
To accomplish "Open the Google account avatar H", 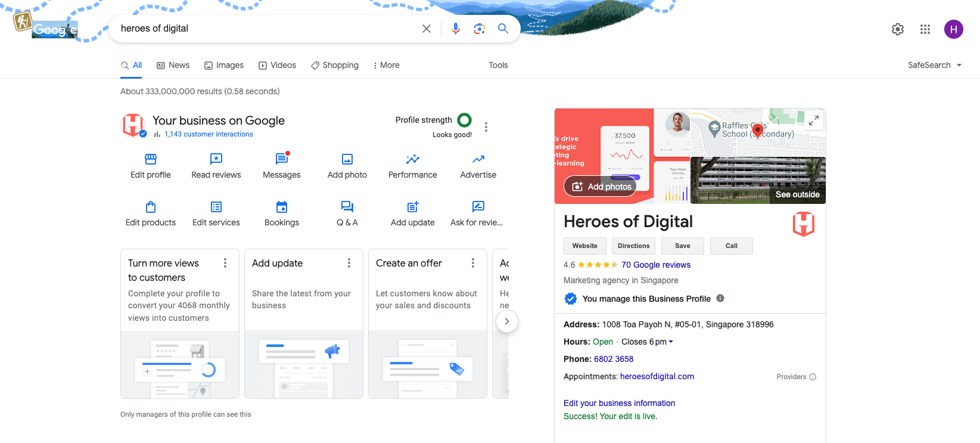I will (954, 29).
